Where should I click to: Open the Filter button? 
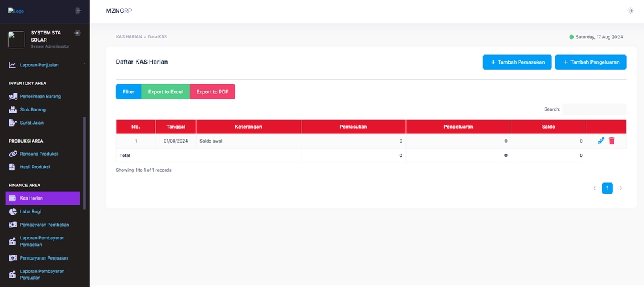pyautogui.click(x=129, y=92)
